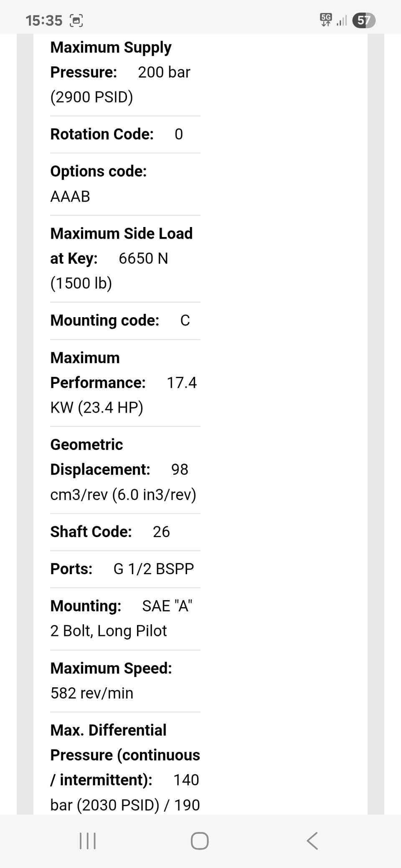This screenshot has width=401, height=868.
Task: Tap the 5G network status icon
Action: [x=326, y=20]
